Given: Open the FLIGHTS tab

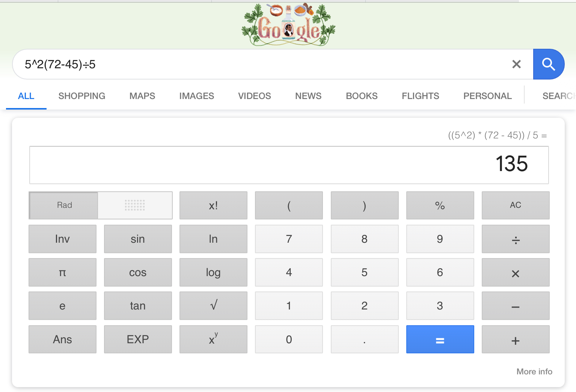Looking at the screenshot, I should click(x=421, y=96).
